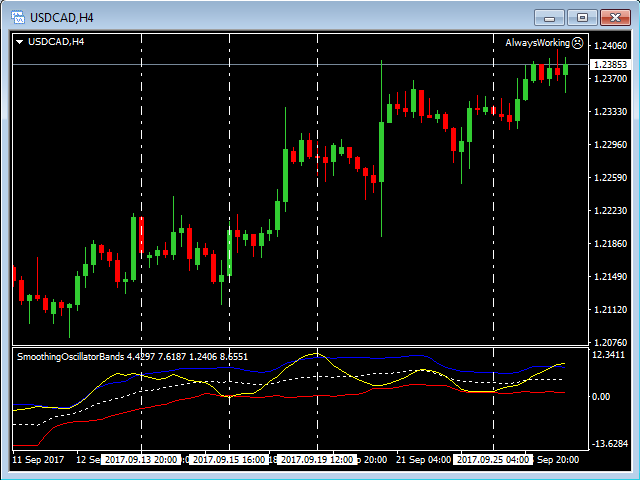The height and width of the screenshot is (480, 640).
Task: Select the 2017.09.19 12:00 time marker
Action: [x=317, y=460]
